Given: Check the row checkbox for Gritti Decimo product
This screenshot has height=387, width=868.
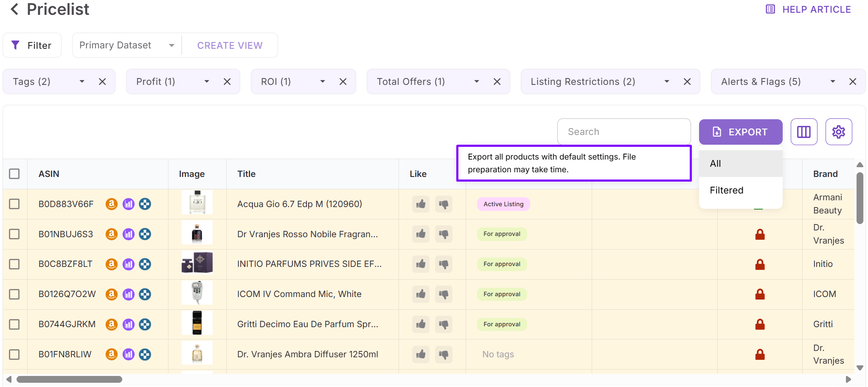Looking at the screenshot, I should point(15,324).
